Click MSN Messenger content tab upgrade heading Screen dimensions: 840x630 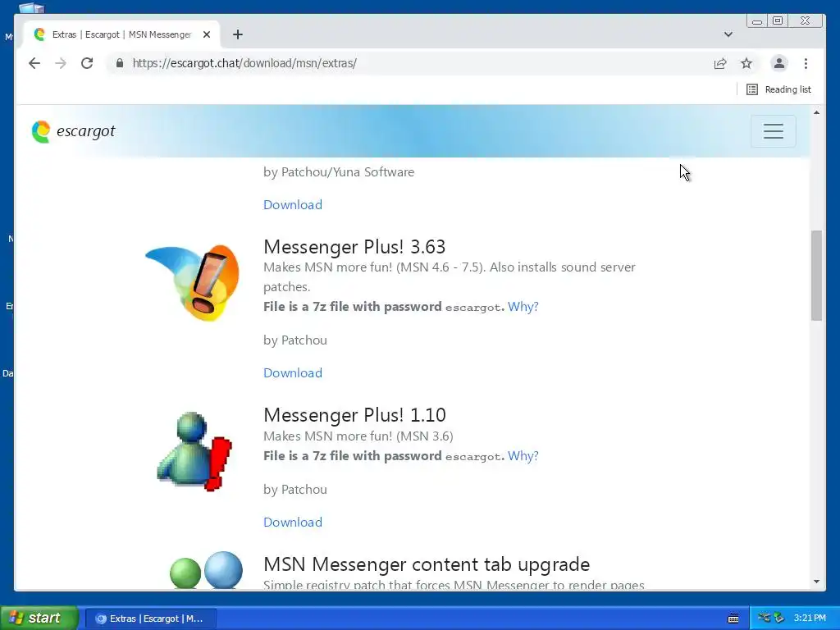tap(427, 564)
